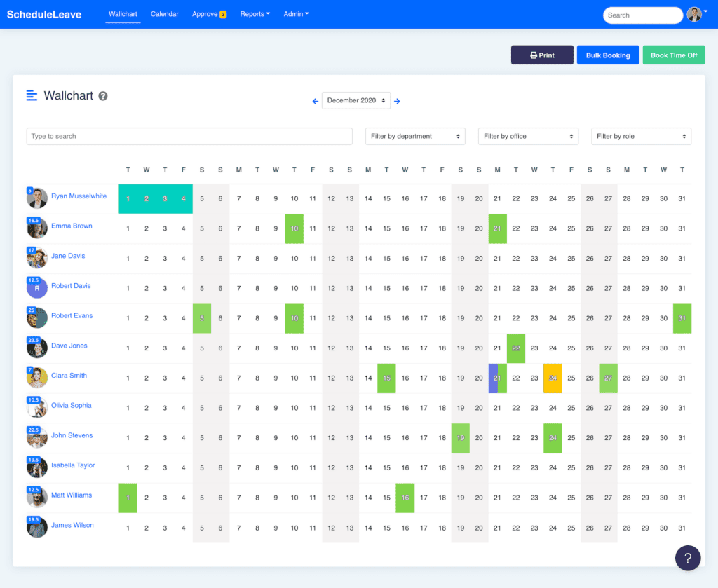718x588 pixels.
Task: Open the floating help button in the corner
Action: click(x=688, y=558)
